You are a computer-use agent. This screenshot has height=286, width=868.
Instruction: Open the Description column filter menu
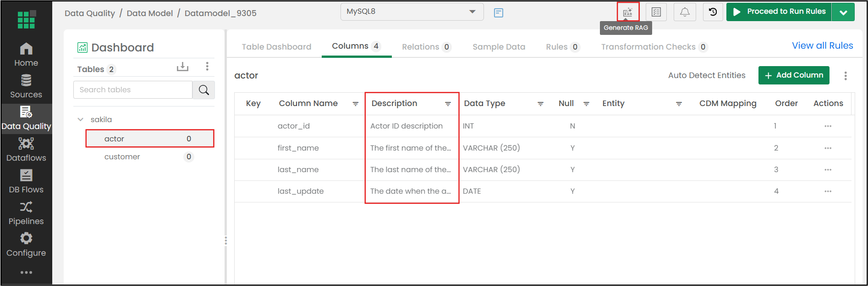pyautogui.click(x=448, y=104)
